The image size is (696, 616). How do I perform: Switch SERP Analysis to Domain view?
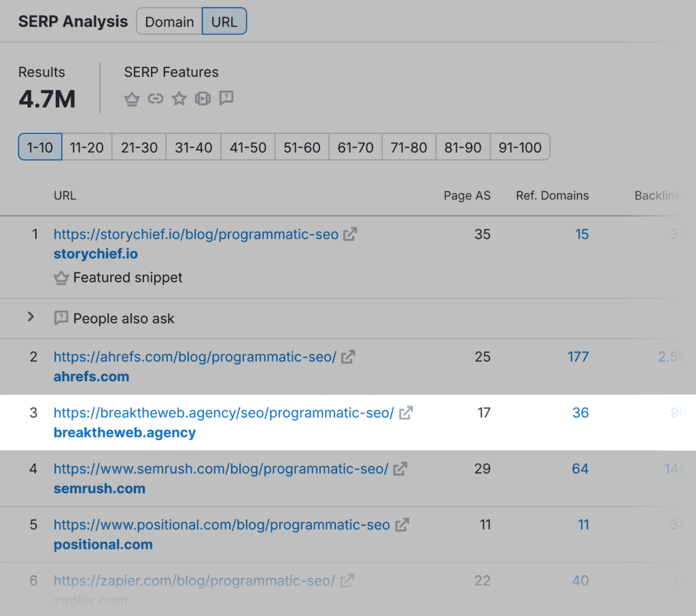(x=169, y=22)
